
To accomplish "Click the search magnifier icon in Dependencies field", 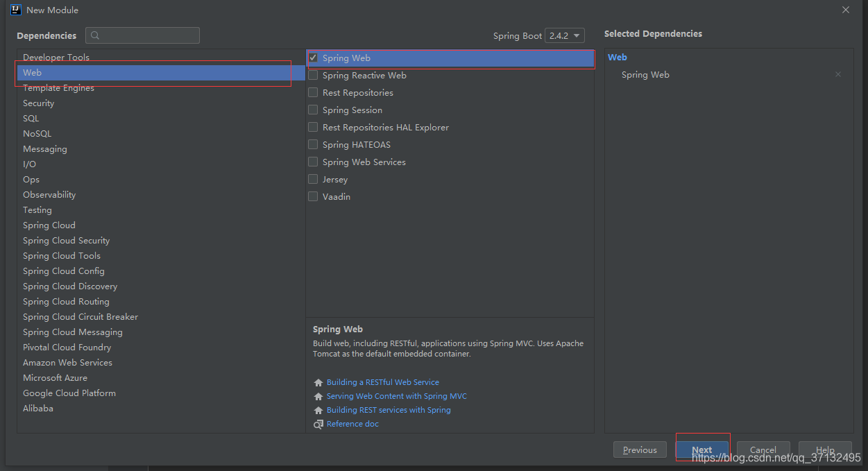I will (x=95, y=35).
